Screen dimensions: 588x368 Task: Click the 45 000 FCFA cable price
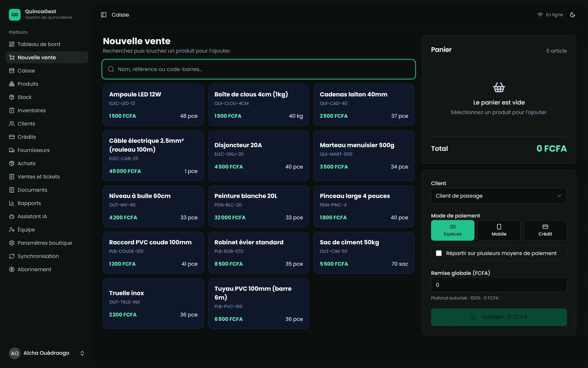[125, 171]
